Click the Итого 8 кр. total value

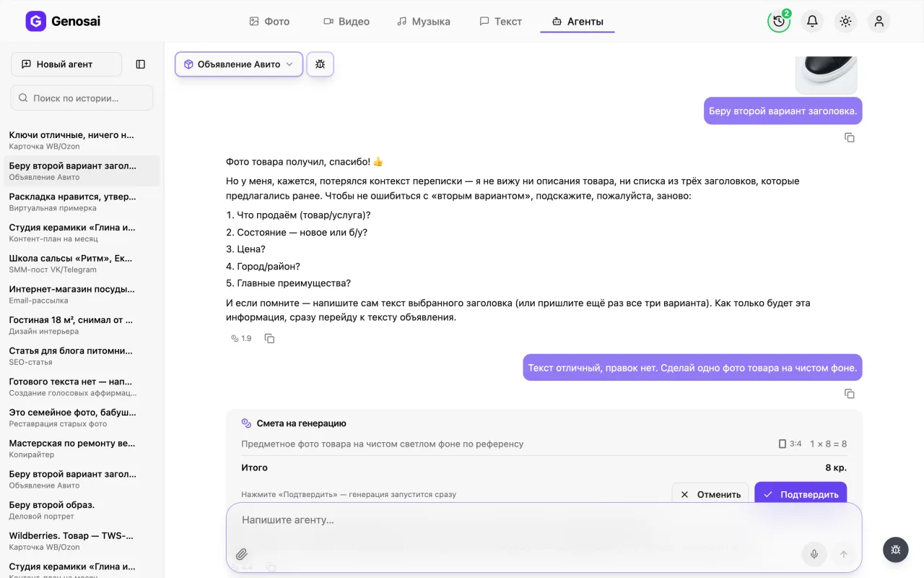(836, 467)
